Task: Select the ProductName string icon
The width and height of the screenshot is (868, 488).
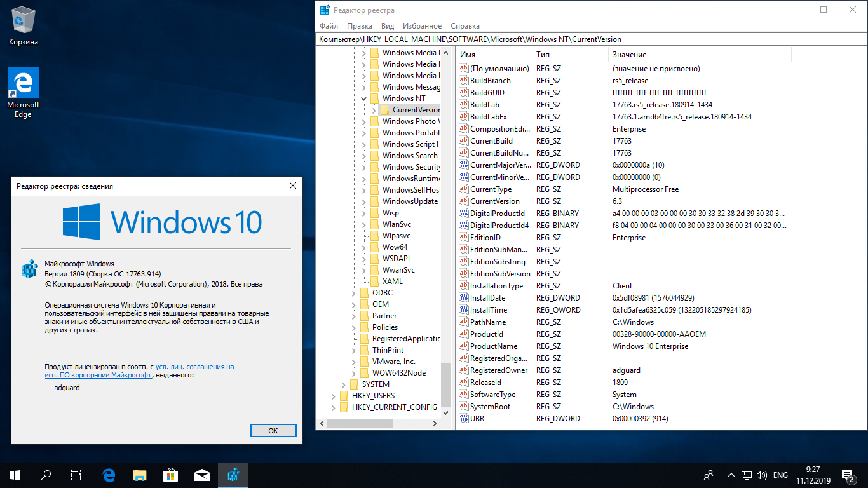Action: (x=464, y=346)
